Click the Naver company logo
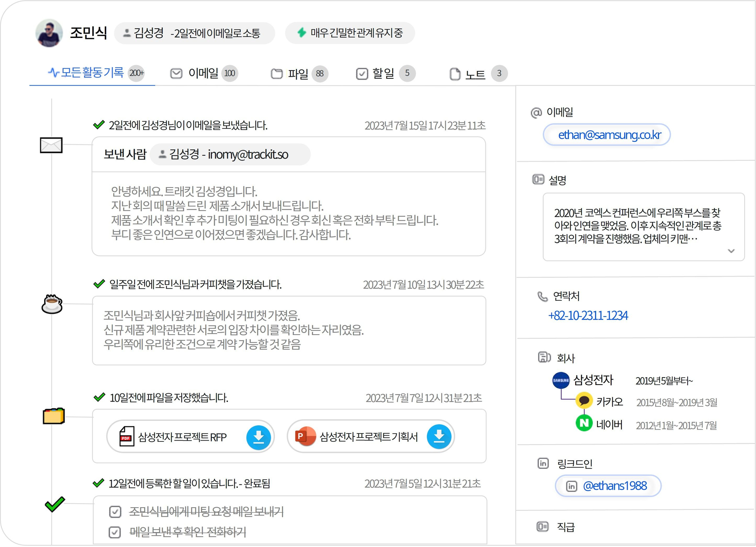 (584, 424)
